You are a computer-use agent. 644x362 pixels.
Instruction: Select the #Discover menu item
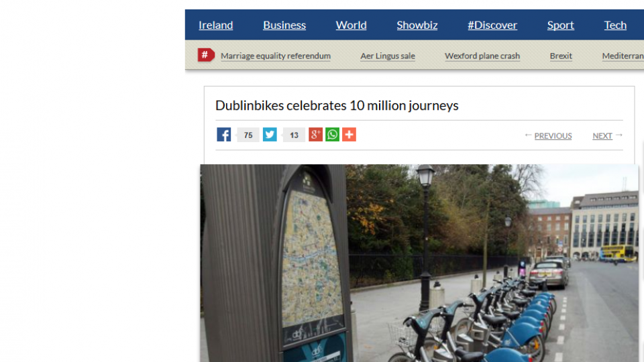[x=492, y=25]
